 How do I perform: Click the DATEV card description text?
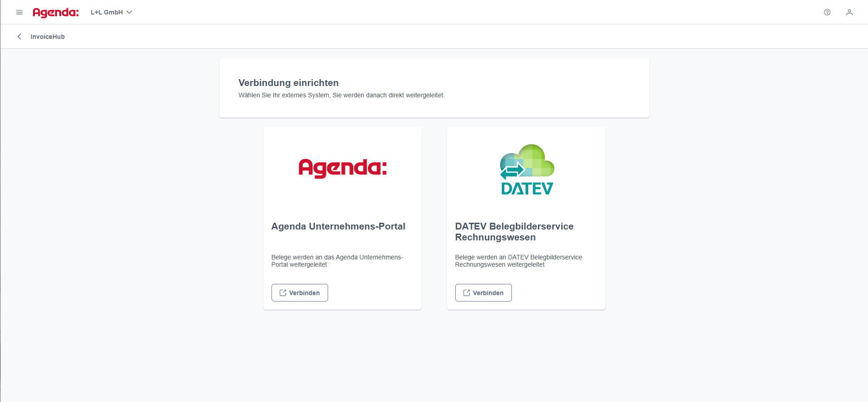click(518, 261)
